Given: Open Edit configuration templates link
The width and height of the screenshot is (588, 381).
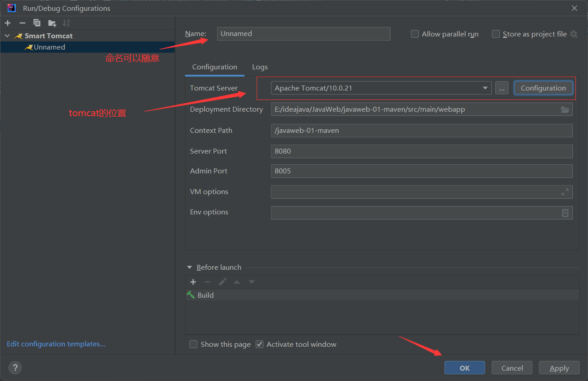Looking at the screenshot, I should point(56,344).
